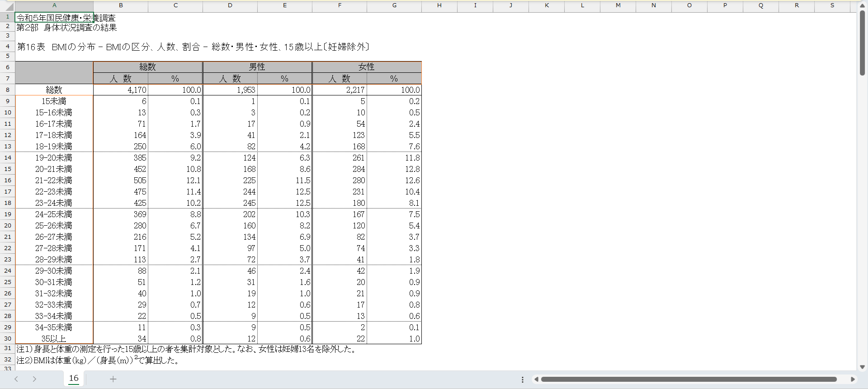The height and width of the screenshot is (389, 868).
Task: Click the vertical scrollbar thumb
Action: (x=862, y=43)
